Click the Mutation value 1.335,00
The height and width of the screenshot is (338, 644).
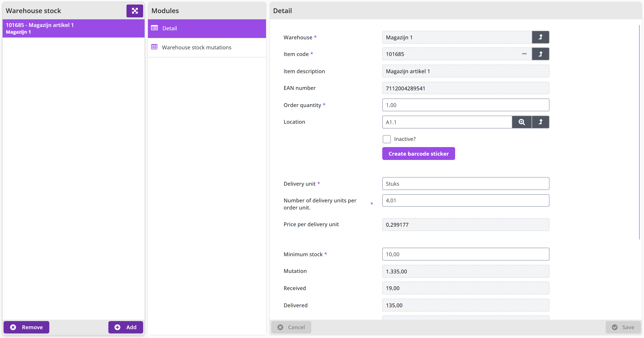[x=466, y=271]
